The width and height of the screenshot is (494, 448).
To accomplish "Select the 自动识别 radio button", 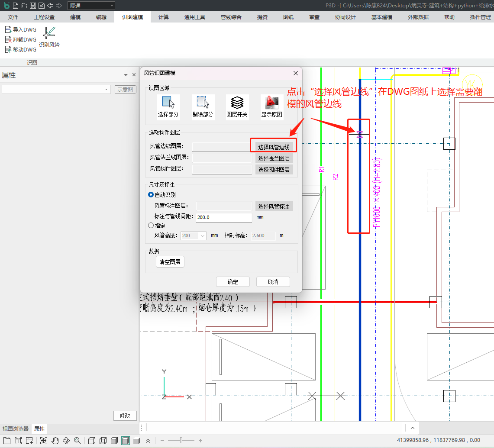I will tap(151, 195).
